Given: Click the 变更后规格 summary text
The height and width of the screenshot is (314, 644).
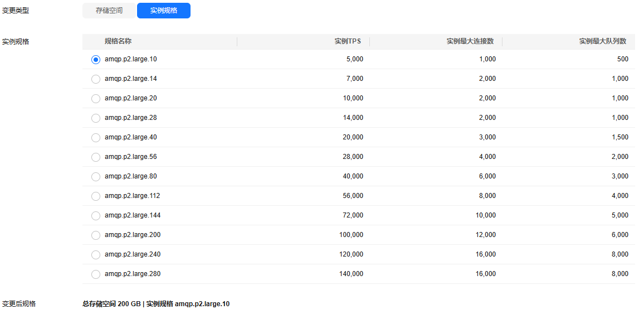Looking at the screenshot, I should (x=156, y=304).
